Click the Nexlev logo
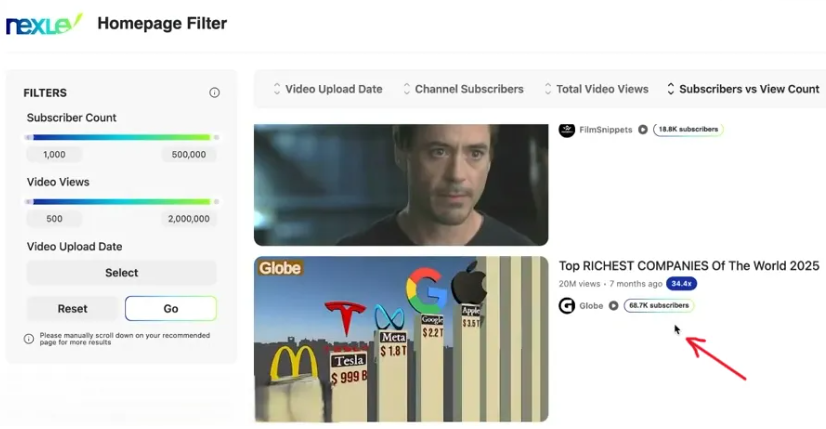The height and width of the screenshot is (429, 826). pos(44,24)
